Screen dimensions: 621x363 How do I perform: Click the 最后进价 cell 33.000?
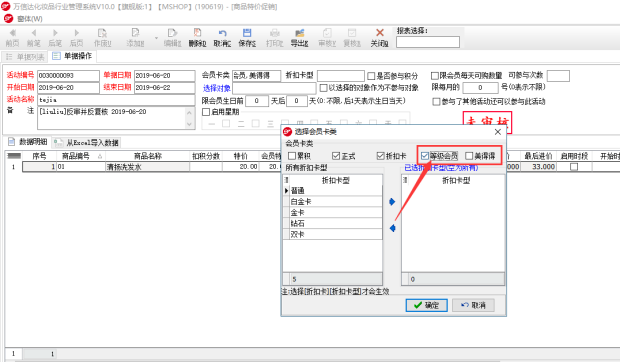click(x=538, y=167)
